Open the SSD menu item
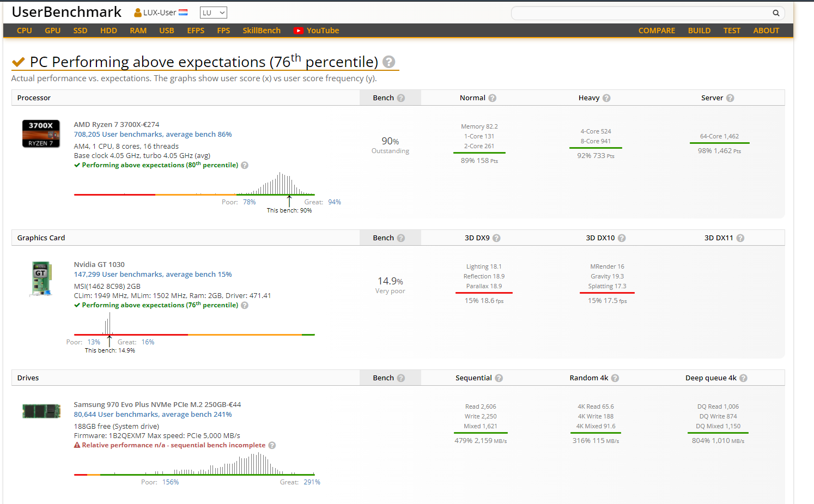 [x=81, y=31]
